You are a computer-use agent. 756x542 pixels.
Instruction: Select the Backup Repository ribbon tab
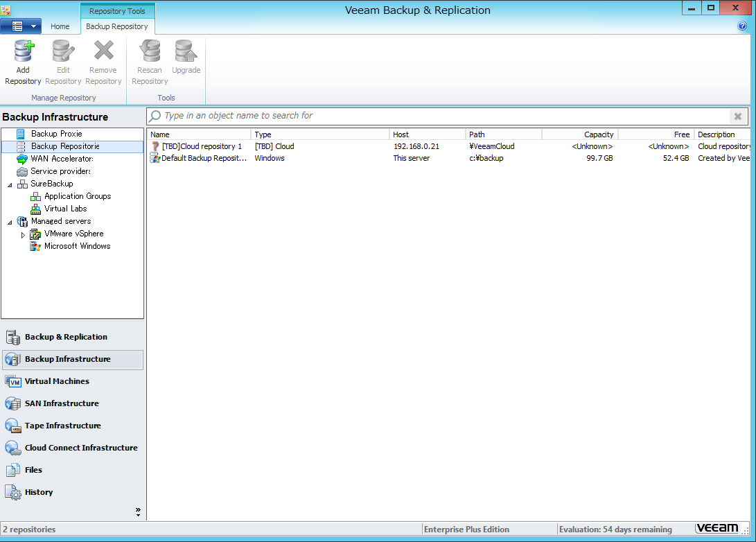(116, 26)
